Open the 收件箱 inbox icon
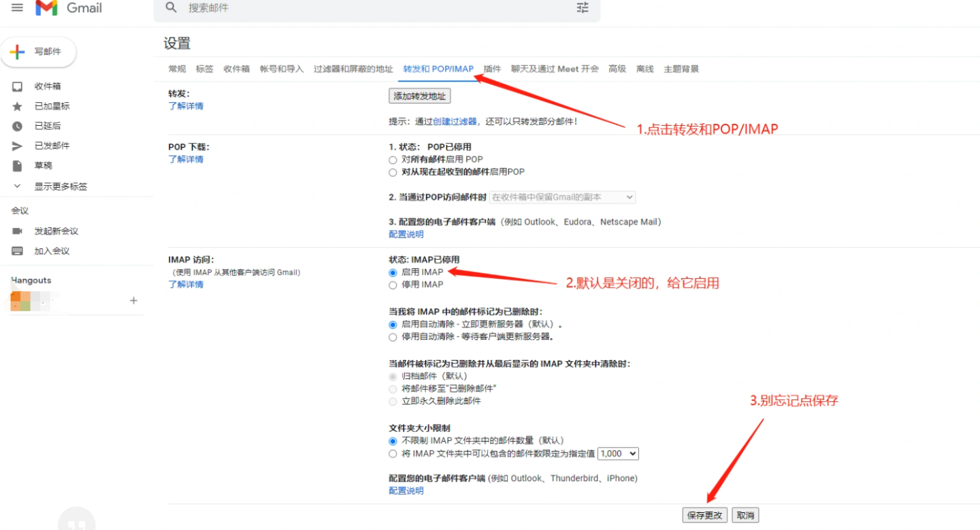Screen dimensions: 980x530 tap(18, 86)
